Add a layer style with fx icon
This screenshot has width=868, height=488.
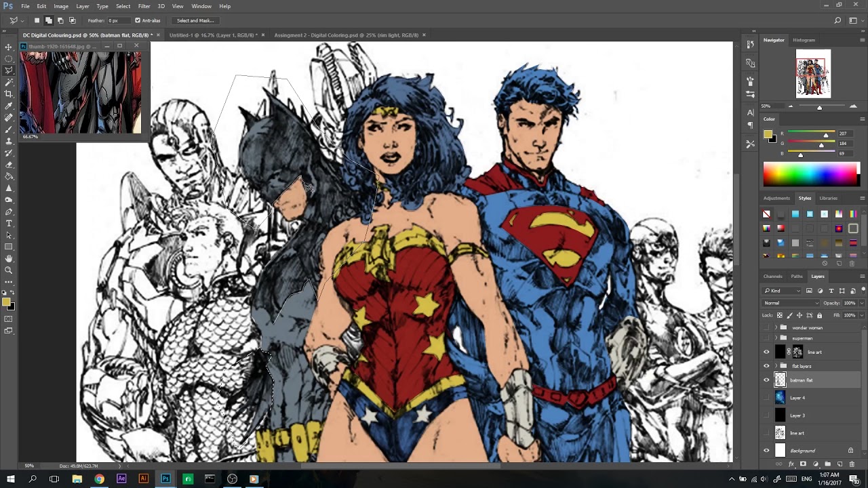[791, 464]
